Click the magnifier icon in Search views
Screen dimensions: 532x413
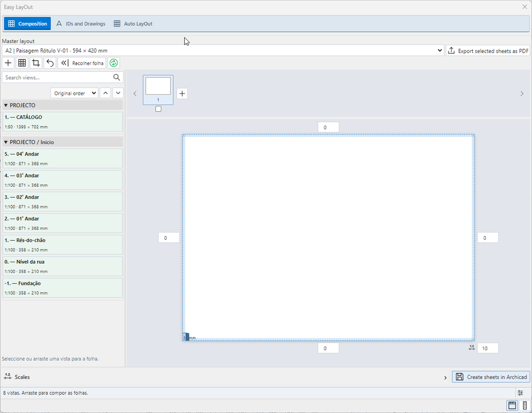point(117,77)
